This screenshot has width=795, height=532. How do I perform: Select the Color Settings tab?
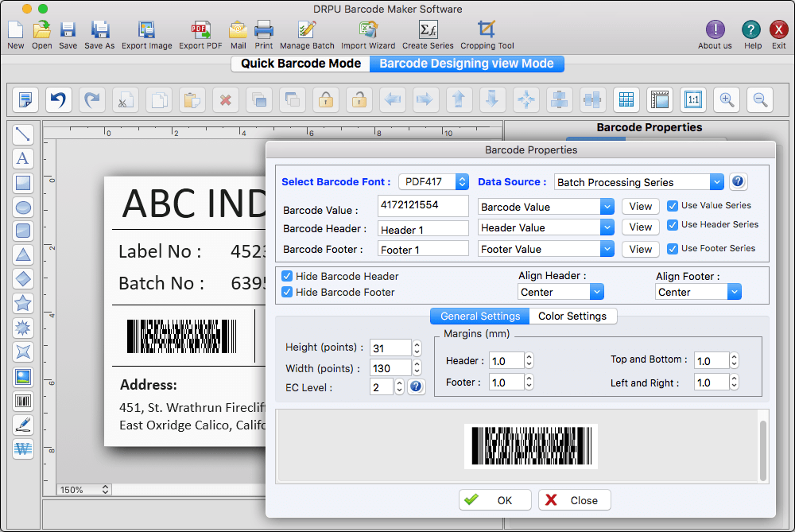572,316
